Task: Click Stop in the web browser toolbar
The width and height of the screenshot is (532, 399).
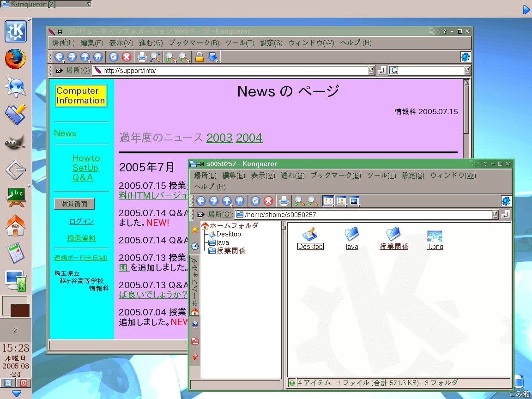Action: (x=127, y=57)
